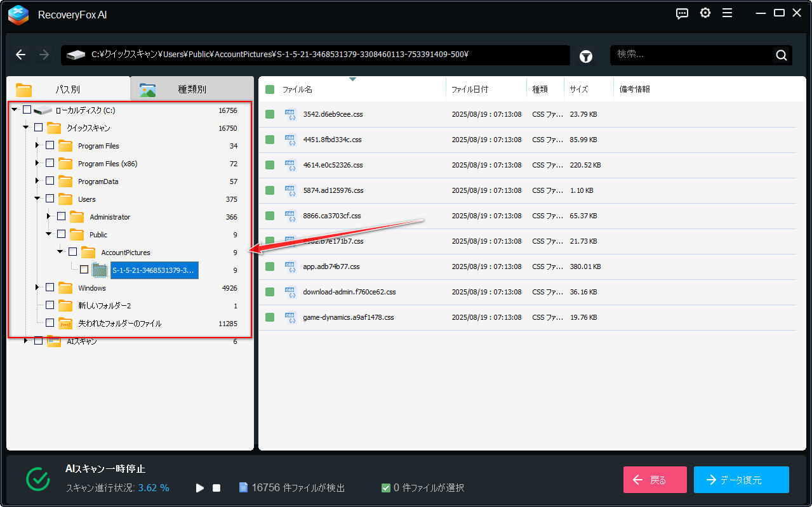Stop the scan with the stop icon
The height and width of the screenshot is (507, 812).
pyautogui.click(x=216, y=488)
